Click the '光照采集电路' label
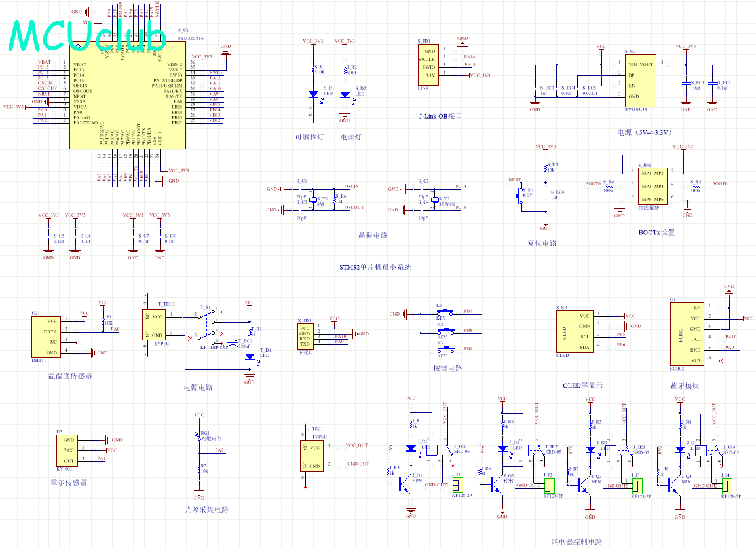The height and width of the screenshot is (548, 756). pyautogui.click(x=206, y=509)
